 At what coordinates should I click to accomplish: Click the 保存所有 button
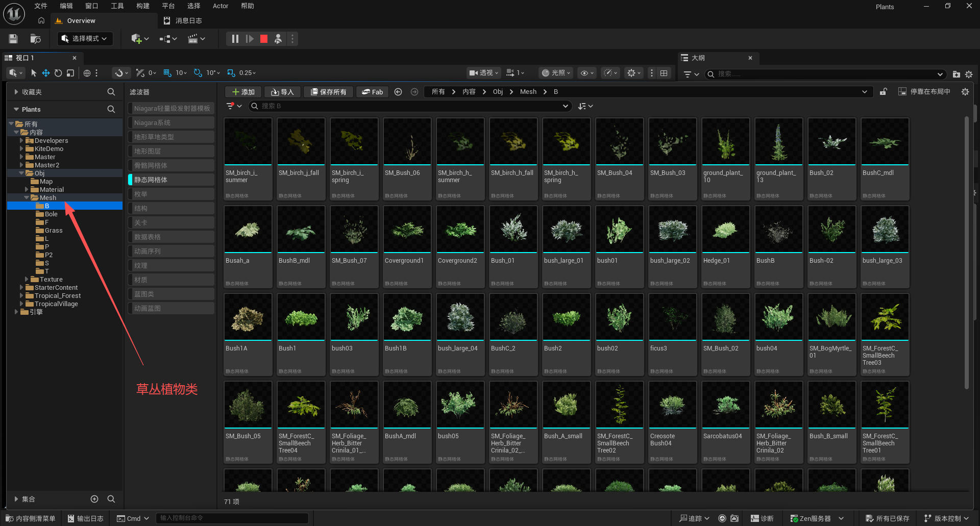pyautogui.click(x=328, y=92)
